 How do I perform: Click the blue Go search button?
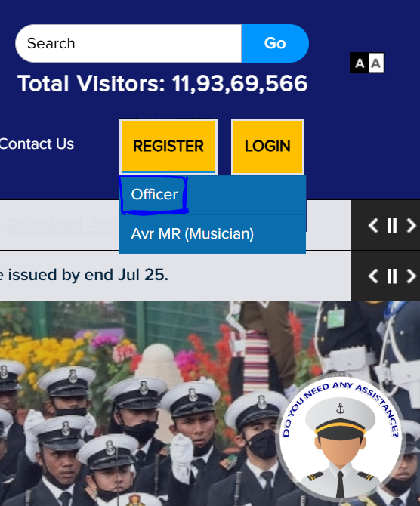coord(275,43)
